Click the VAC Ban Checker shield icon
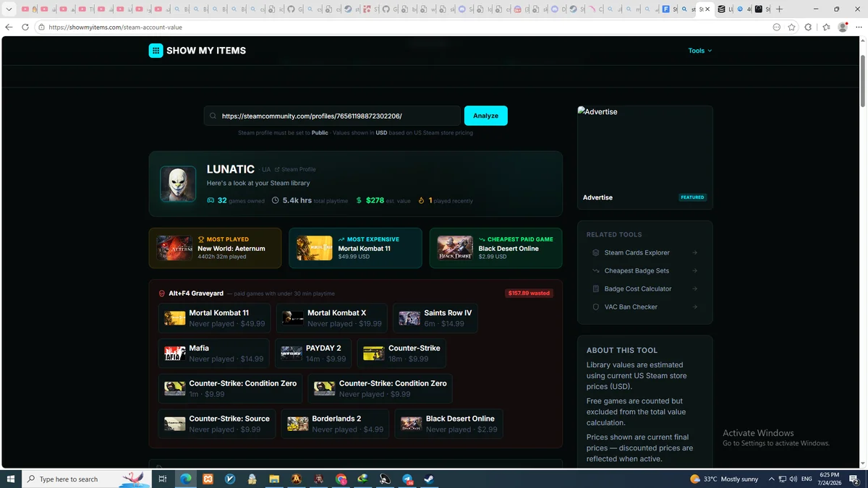868x488 pixels. (596, 307)
